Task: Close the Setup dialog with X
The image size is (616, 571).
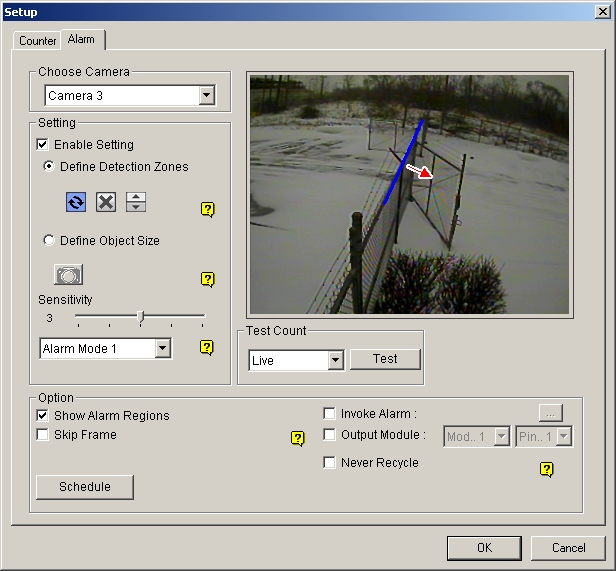Action: (x=603, y=12)
